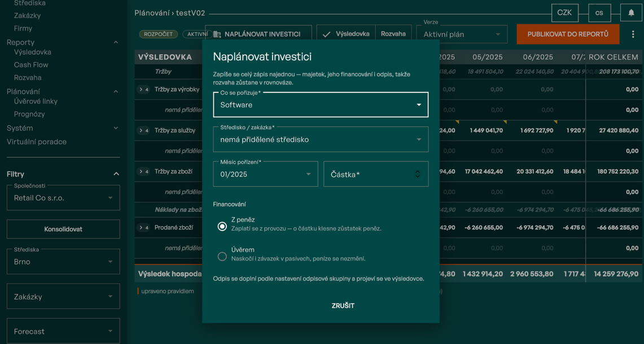Click PUBLIKOVAT DO REPORTŮ button
Viewport: 644px width, 344px height.
click(x=568, y=34)
